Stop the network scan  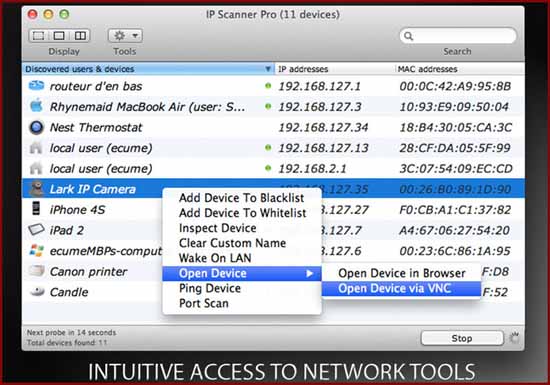point(462,338)
